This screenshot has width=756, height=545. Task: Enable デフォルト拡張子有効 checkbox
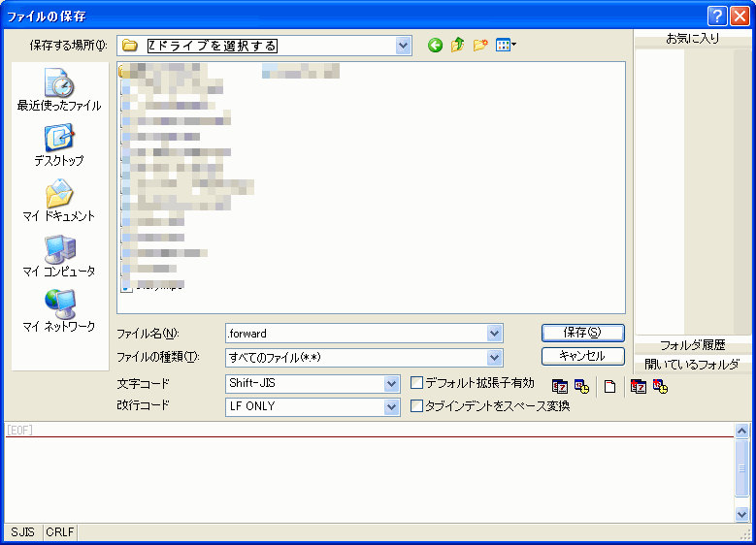coord(417,383)
